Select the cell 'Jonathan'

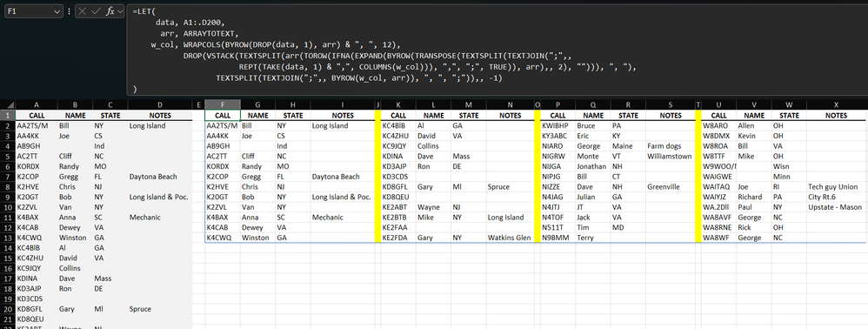click(593, 166)
